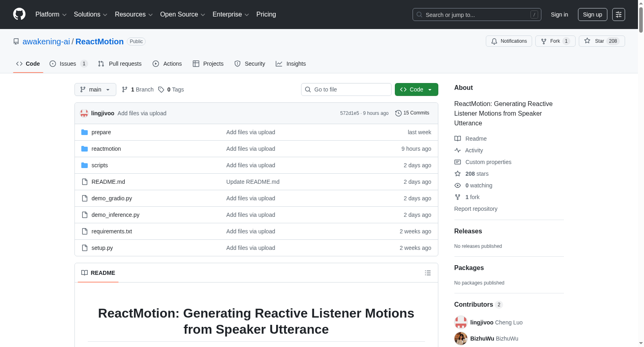Open the ReactMotion repository link
Screen dimensions: 644x347
99,42
